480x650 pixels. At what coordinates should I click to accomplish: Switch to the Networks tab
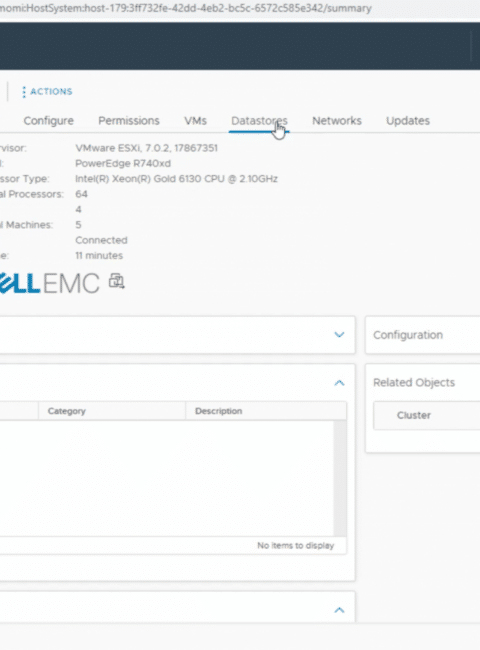[x=337, y=121]
